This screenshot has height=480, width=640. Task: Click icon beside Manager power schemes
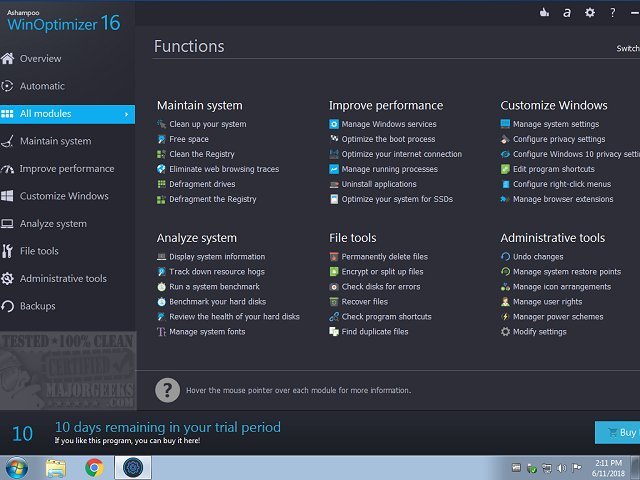pos(505,317)
